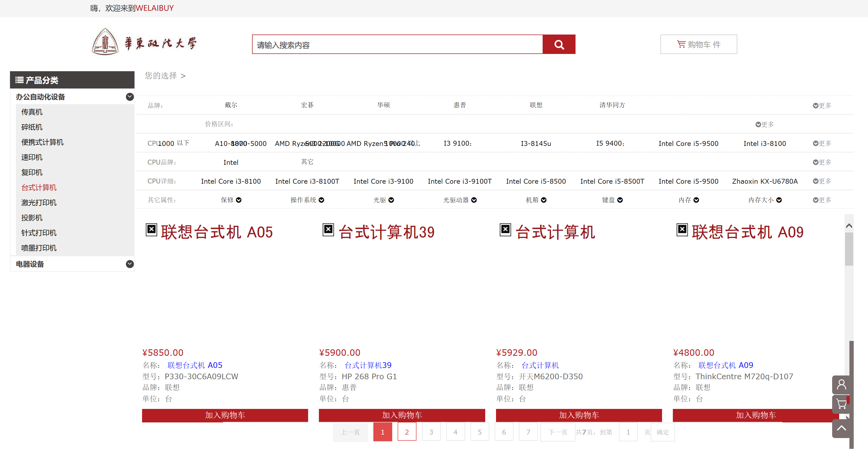The height and width of the screenshot is (451, 868).
Task: Open the 光驱动器 attribute dropdown
Action: pyautogui.click(x=460, y=200)
